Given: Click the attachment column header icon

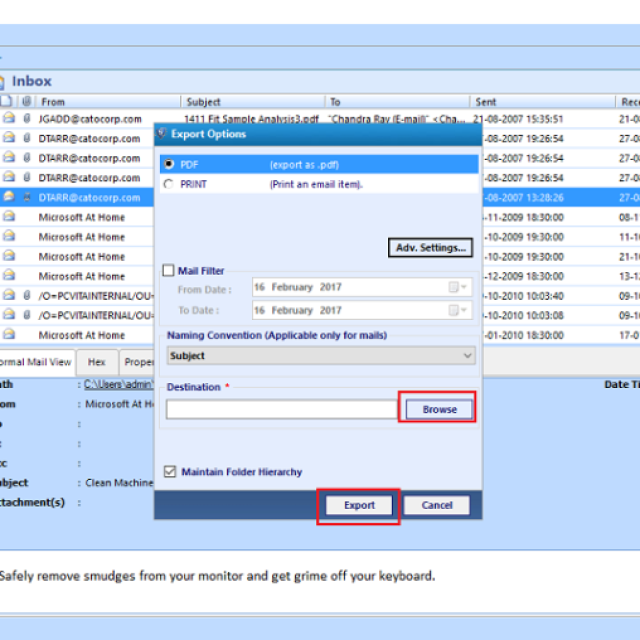Looking at the screenshot, I should point(27,101).
